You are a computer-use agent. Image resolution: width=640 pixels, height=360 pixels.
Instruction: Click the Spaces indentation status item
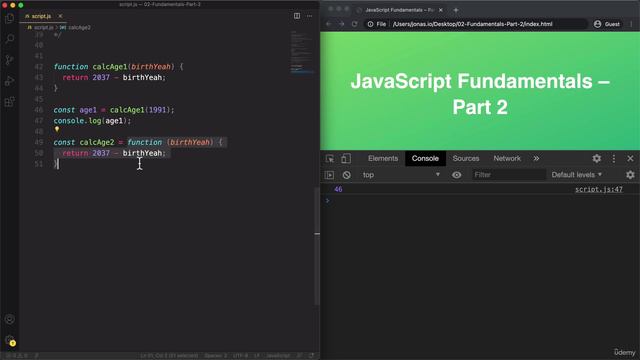click(215, 356)
